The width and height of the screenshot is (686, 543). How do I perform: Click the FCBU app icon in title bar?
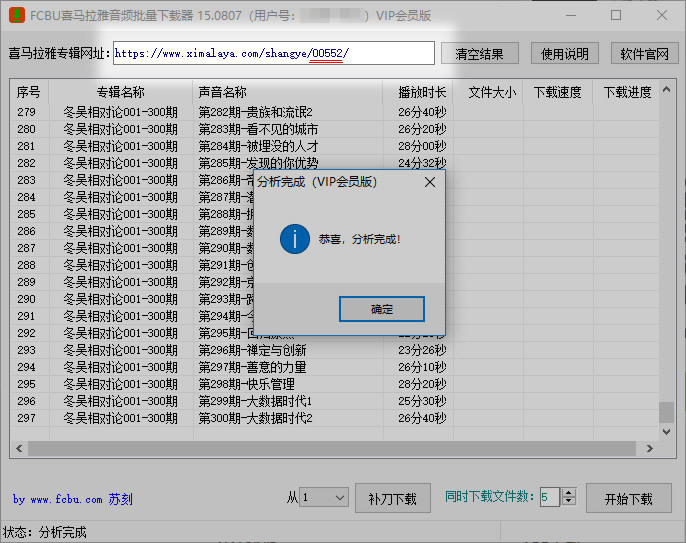17,15
